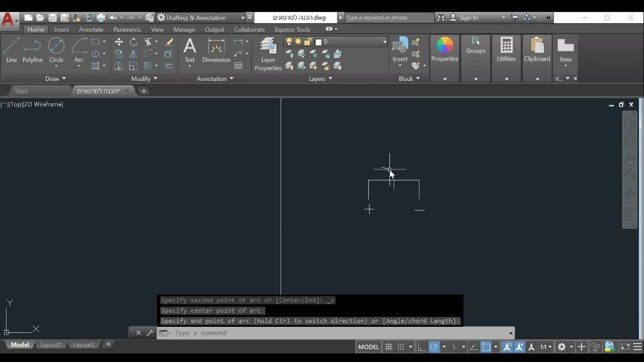Viewport: 644px width, 362px height.
Task: Toggle Ortho mode in status bar
Action: (422, 347)
